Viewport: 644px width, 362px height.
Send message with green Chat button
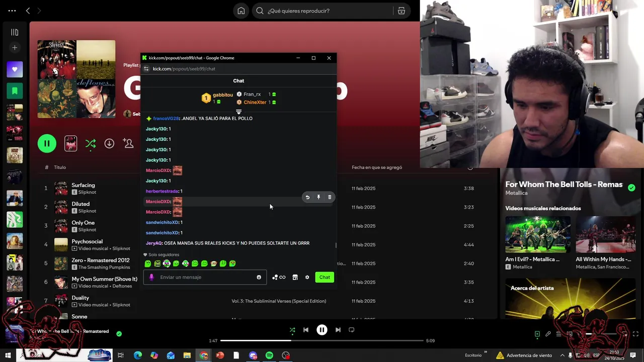pos(325,277)
